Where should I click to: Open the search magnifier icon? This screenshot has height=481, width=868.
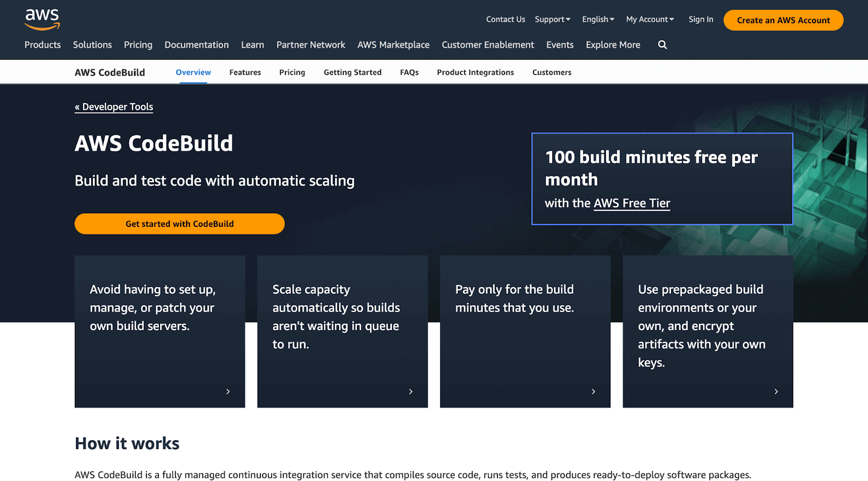(x=662, y=45)
